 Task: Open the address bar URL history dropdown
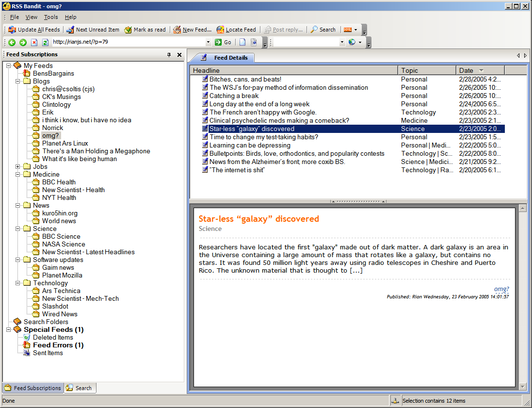pos(209,42)
